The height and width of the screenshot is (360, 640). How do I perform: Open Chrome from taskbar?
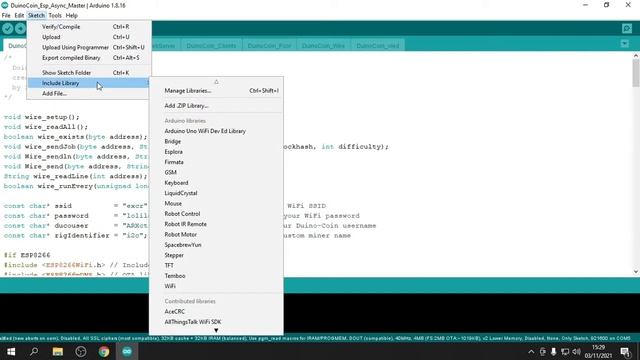[104, 351]
